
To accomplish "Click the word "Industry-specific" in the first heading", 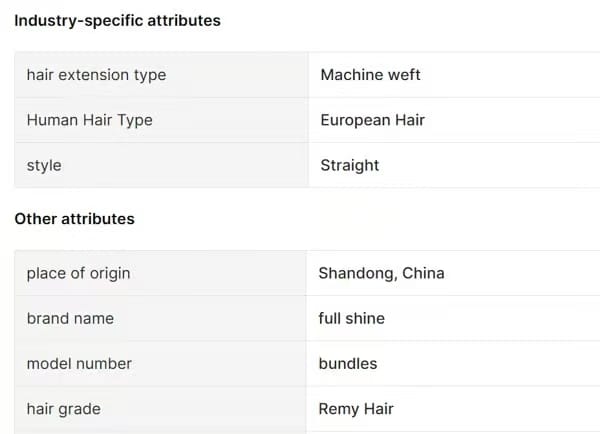I will tap(76, 20).
